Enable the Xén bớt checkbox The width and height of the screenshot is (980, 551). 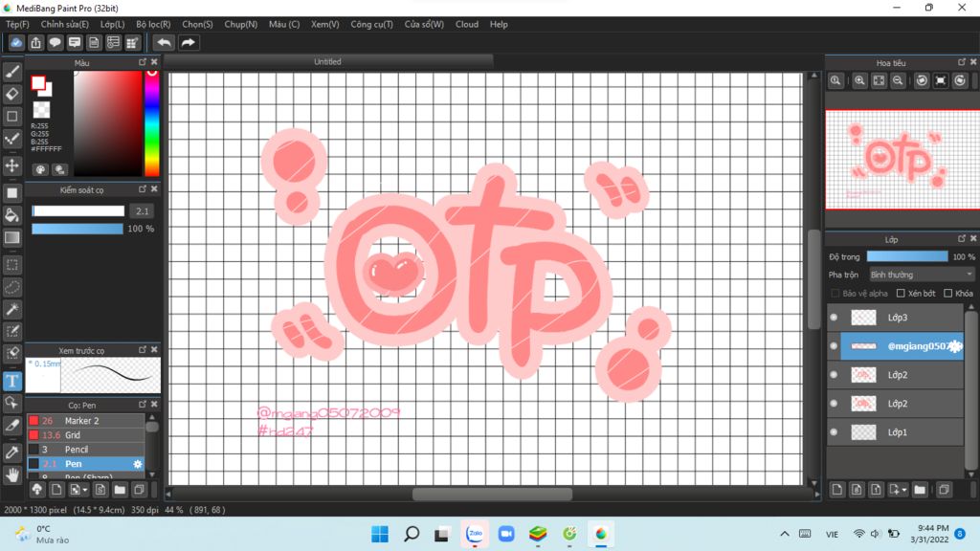pos(901,293)
